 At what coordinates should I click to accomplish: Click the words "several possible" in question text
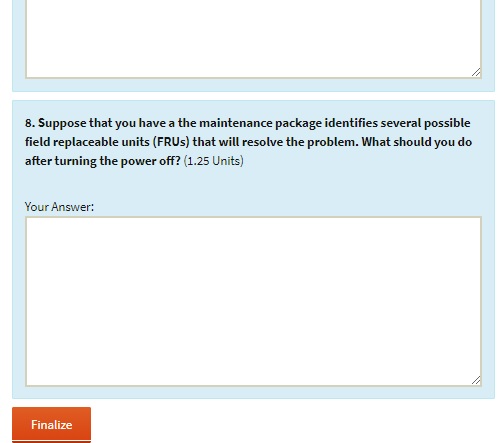click(x=426, y=123)
